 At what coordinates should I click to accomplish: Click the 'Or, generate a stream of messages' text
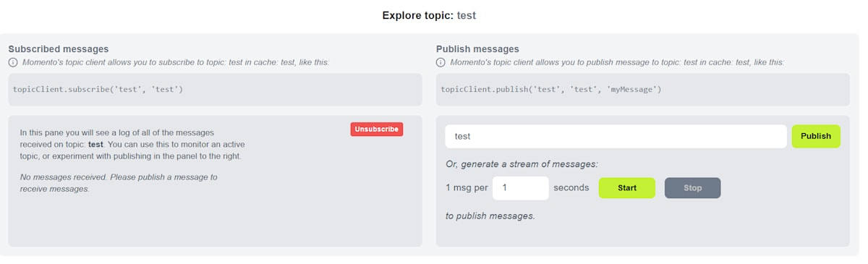click(522, 164)
